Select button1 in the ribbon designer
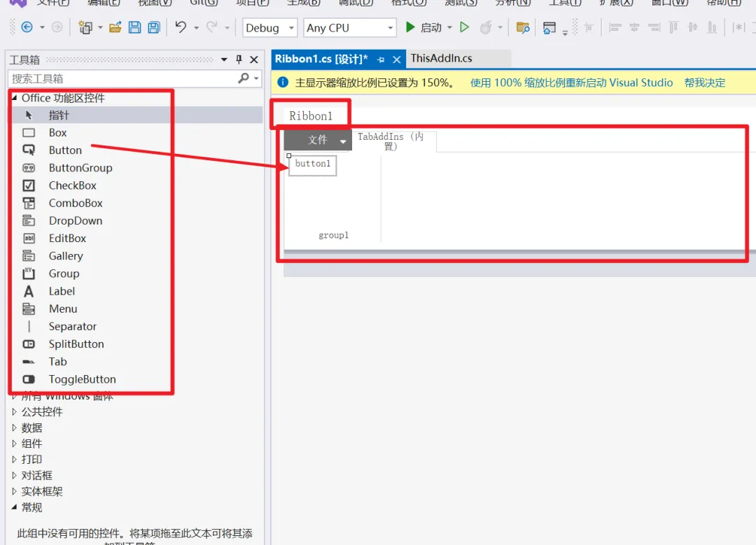756x545 pixels. point(312,165)
